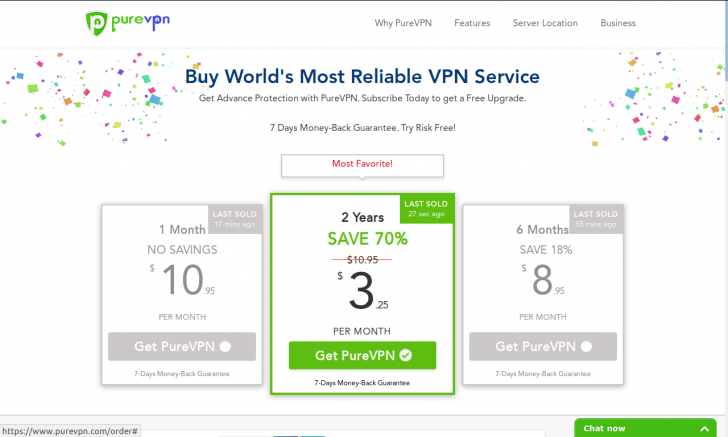Go to Server Location page

point(545,23)
